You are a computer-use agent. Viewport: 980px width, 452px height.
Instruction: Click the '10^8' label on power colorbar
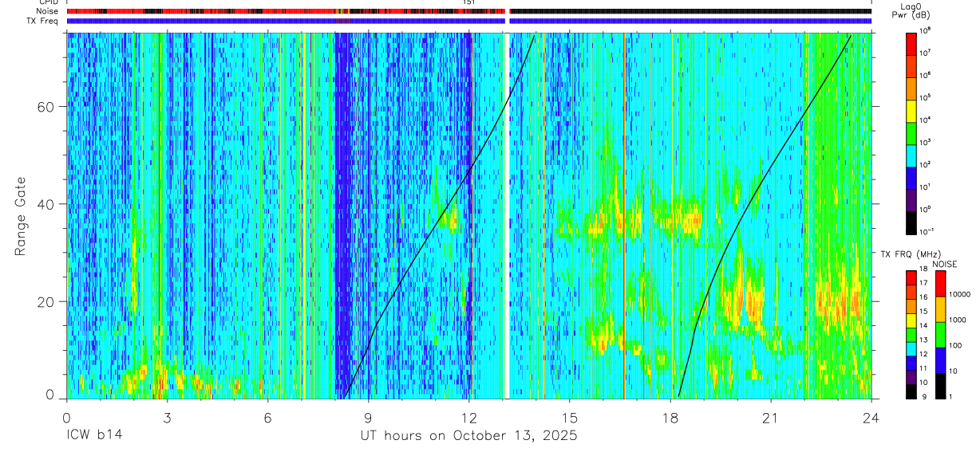(926, 29)
